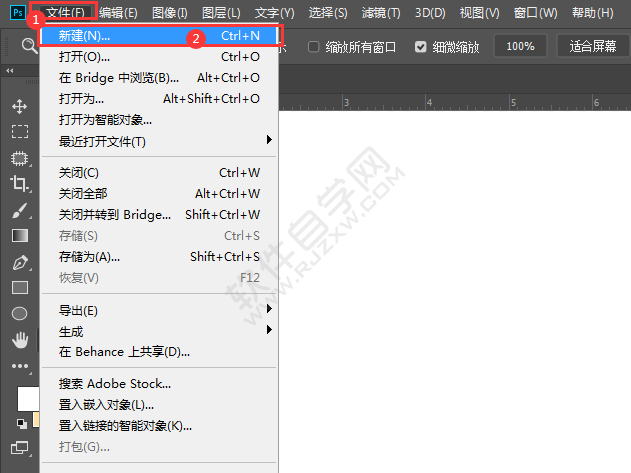Click the white document canvas
This screenshot has height=473, width=631.
(x=455, y=292)
